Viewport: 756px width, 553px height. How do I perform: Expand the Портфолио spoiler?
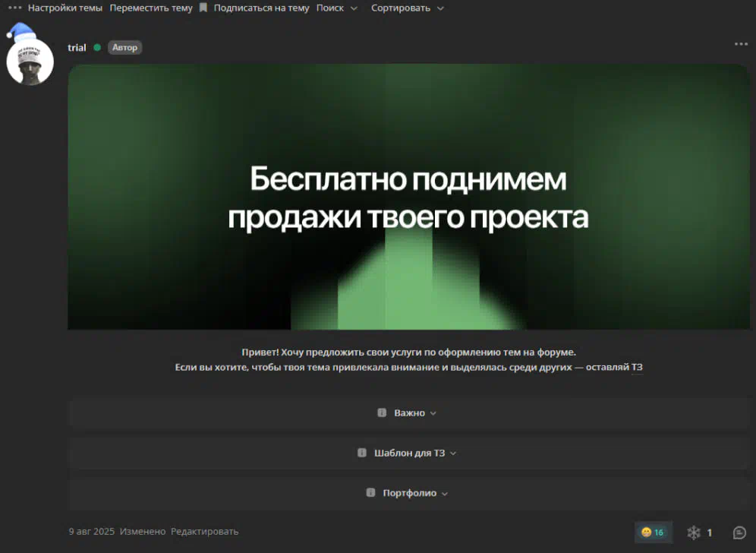[408, 493]
